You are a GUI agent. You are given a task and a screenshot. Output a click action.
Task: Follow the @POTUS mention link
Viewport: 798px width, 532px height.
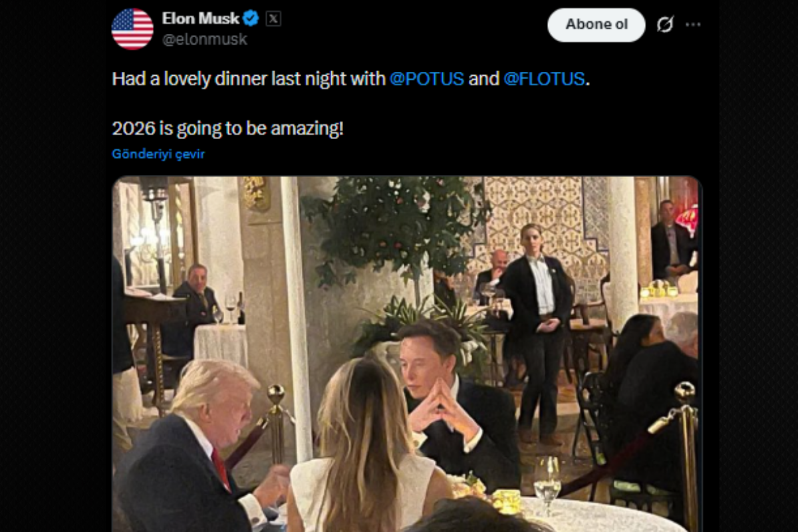tap(427, 78)
